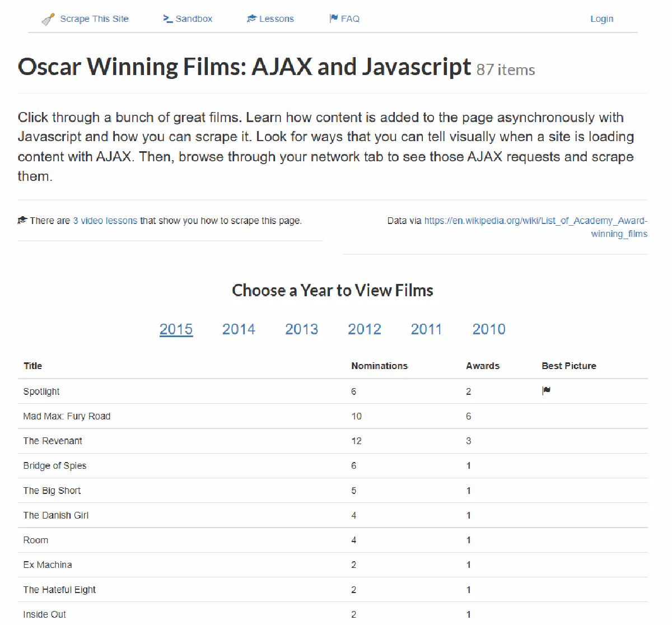Choose the 2012 year link
The height and width of the screenshot is (625, 672).
click(x=365, y=329)
